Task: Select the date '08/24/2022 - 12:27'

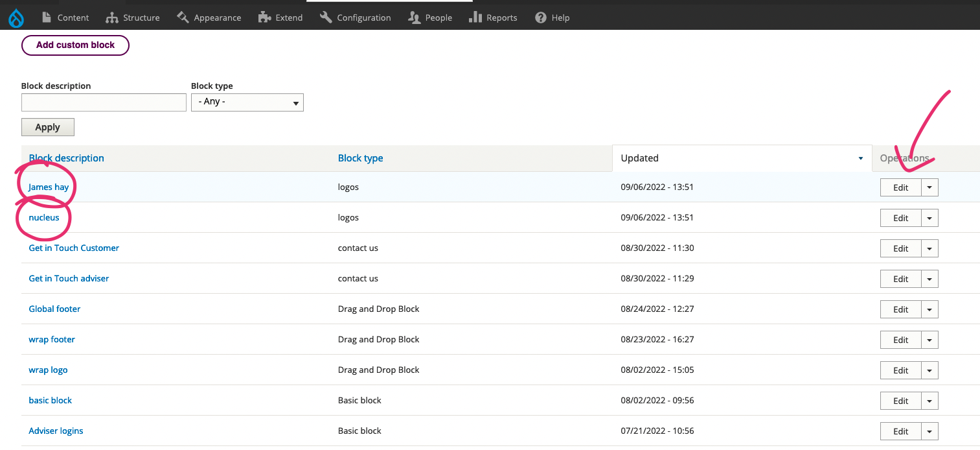Action: (657, 309)
